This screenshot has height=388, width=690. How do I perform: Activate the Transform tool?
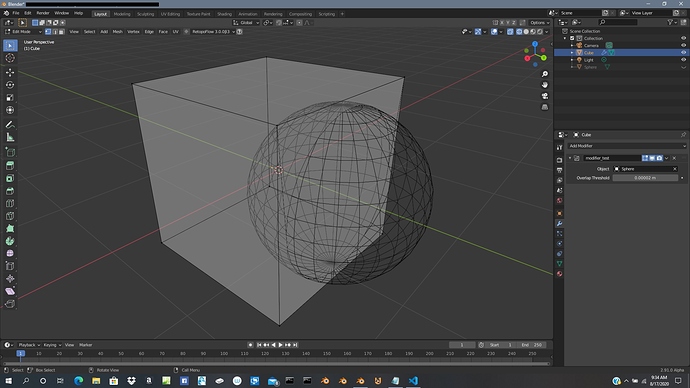coord(10,110)
